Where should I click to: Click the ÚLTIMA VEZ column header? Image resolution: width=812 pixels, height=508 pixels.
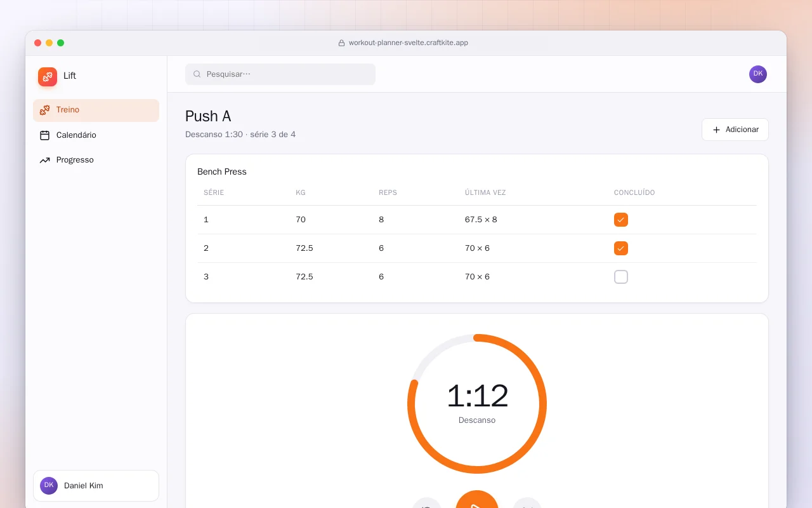coord(485,192)
